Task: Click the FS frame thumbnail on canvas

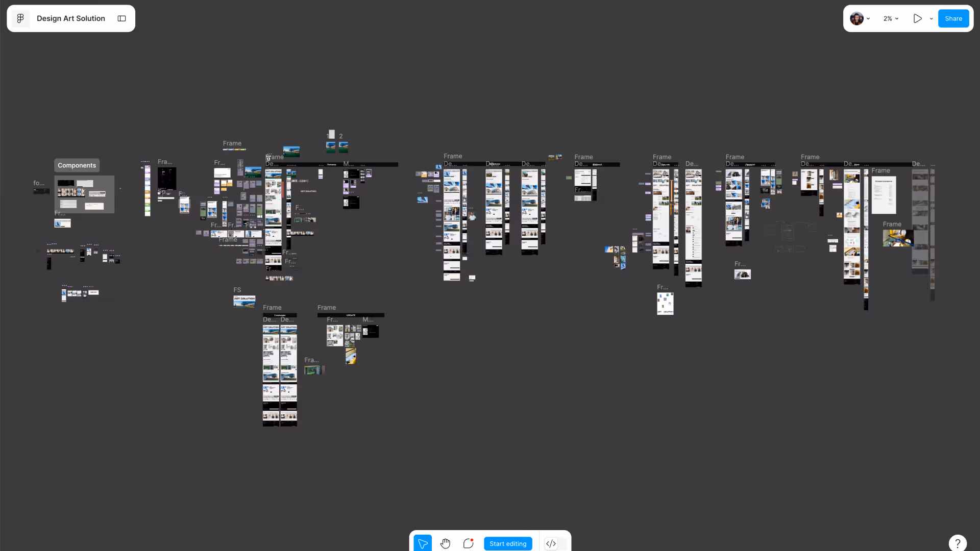Action: (244, 302)
